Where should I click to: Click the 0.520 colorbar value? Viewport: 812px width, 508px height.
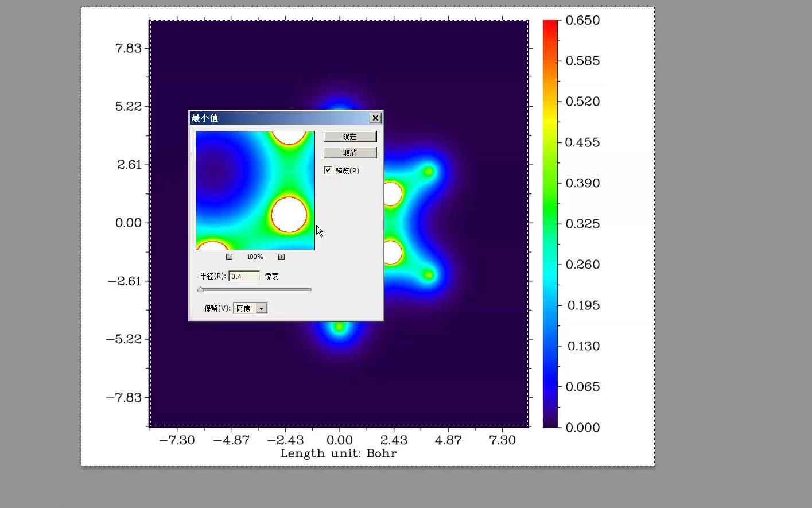pos(582,102)
